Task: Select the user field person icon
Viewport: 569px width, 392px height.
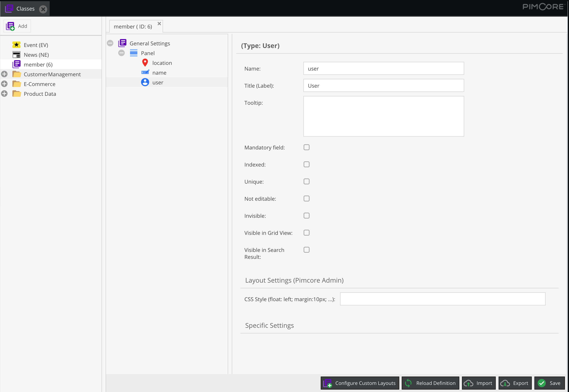Action: [x=145, y=82]
